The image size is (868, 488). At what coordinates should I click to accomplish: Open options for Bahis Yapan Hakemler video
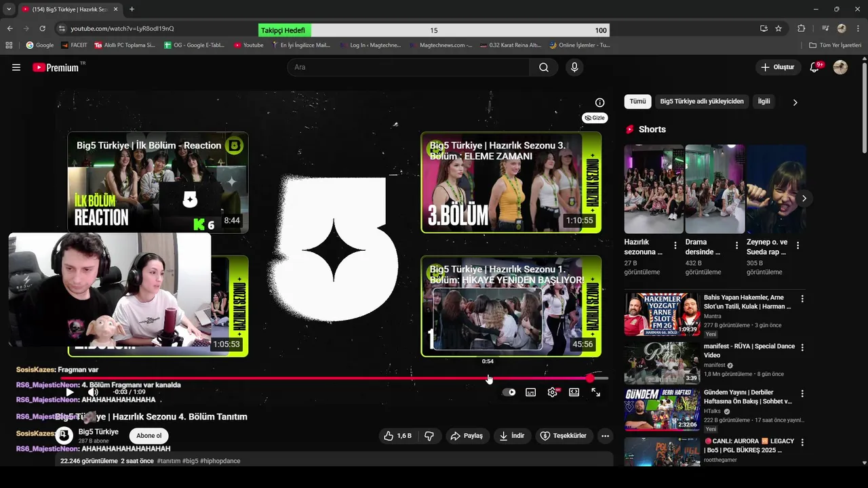point(802,299)
